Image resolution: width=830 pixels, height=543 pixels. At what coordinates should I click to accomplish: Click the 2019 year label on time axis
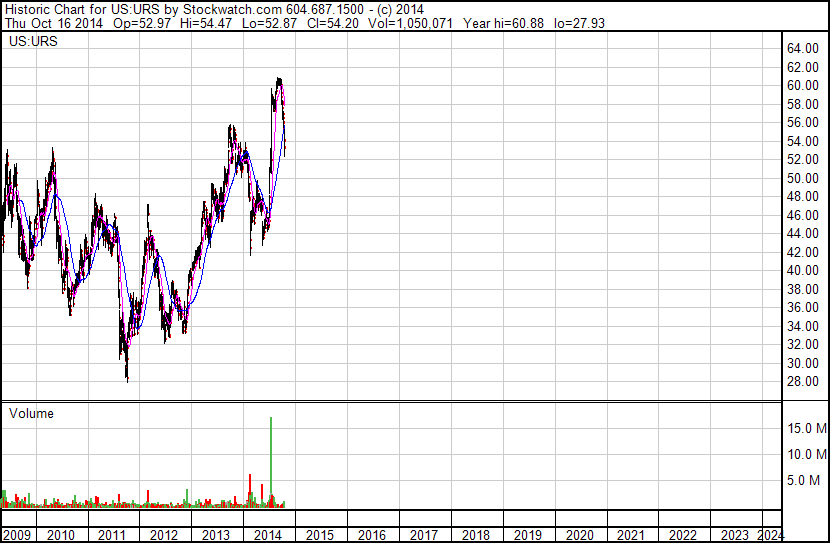point(528,535)
